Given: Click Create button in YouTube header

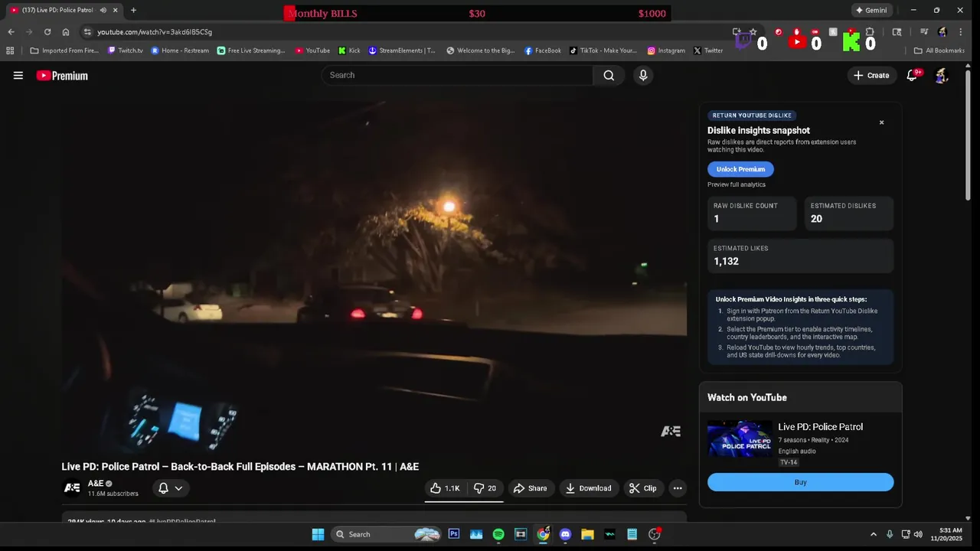Looking at the screenshot, I should pos(871,75).
